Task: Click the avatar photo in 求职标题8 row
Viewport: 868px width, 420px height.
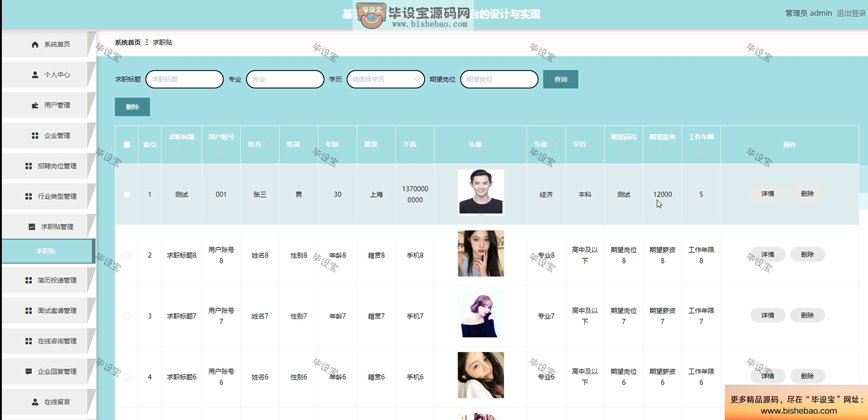Action: point(481,253)
